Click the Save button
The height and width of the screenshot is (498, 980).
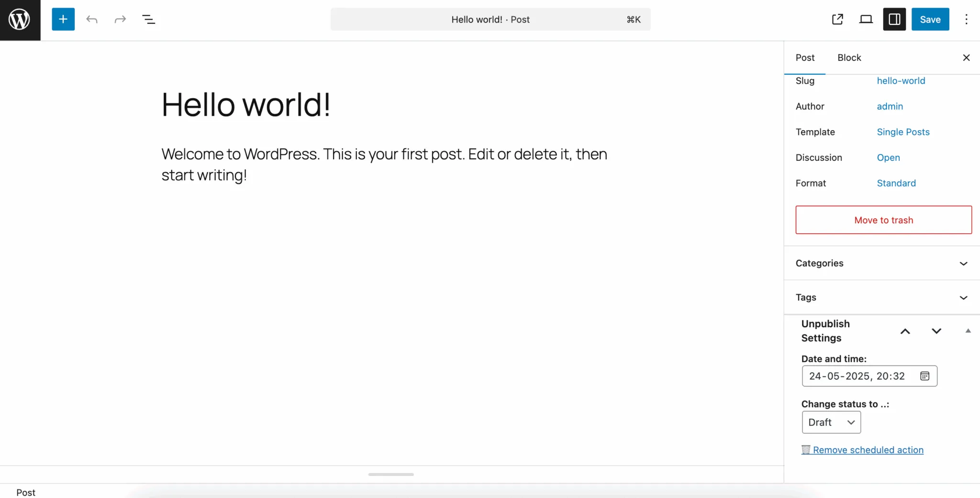tap(929, 19)
